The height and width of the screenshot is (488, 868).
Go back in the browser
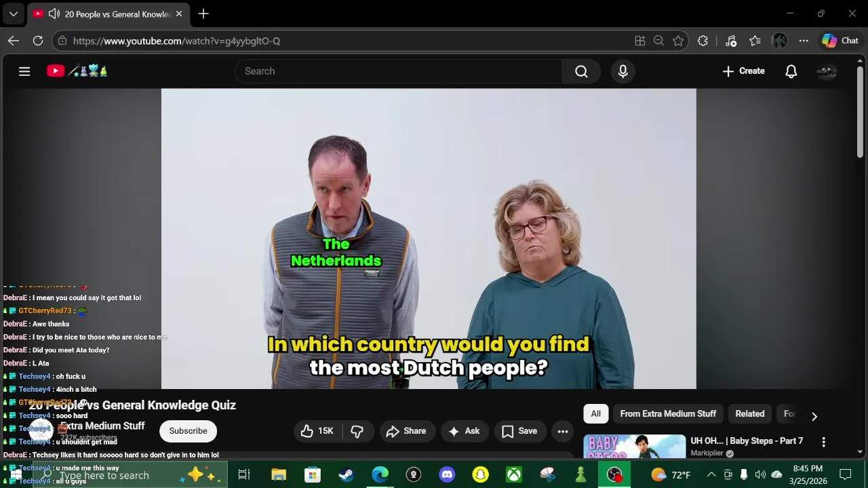pos(14,41)
